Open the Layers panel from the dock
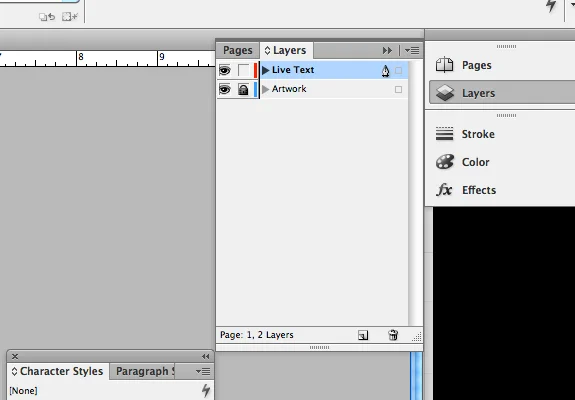This screenshot has height=400, width=575. pos(502,93)
